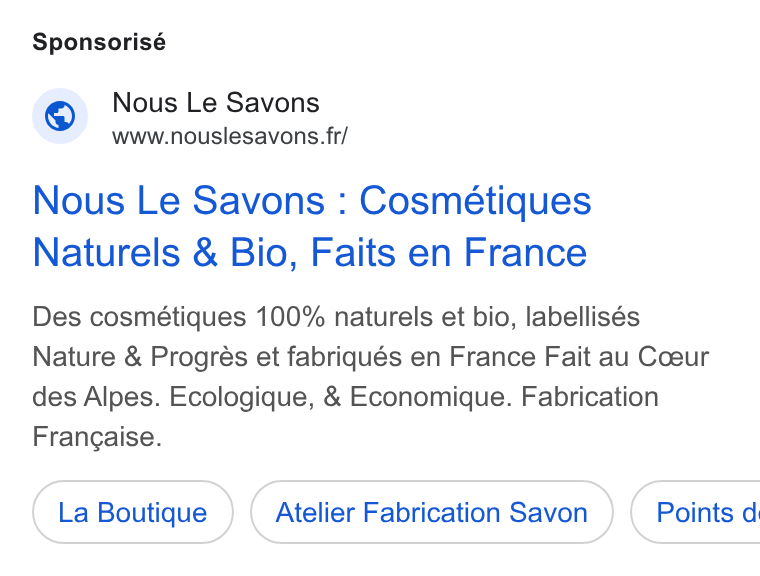Click the Sponsorisé label

99,42
